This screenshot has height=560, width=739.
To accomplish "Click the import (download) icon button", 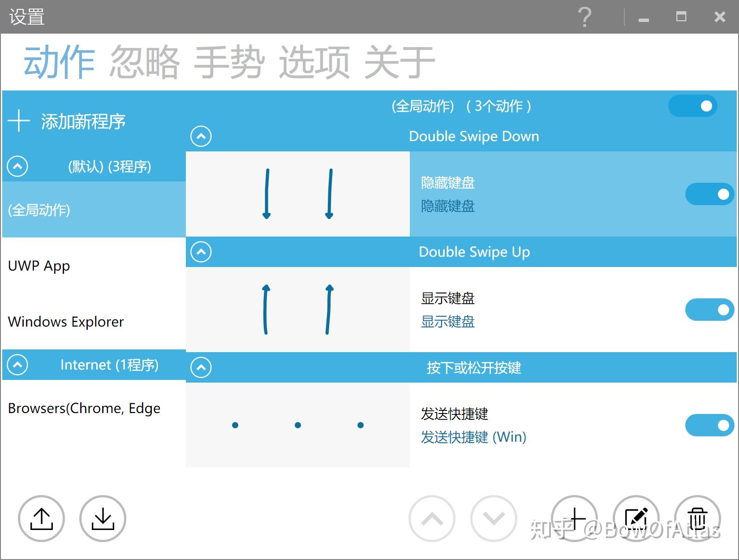I will (x=103, y=518).
